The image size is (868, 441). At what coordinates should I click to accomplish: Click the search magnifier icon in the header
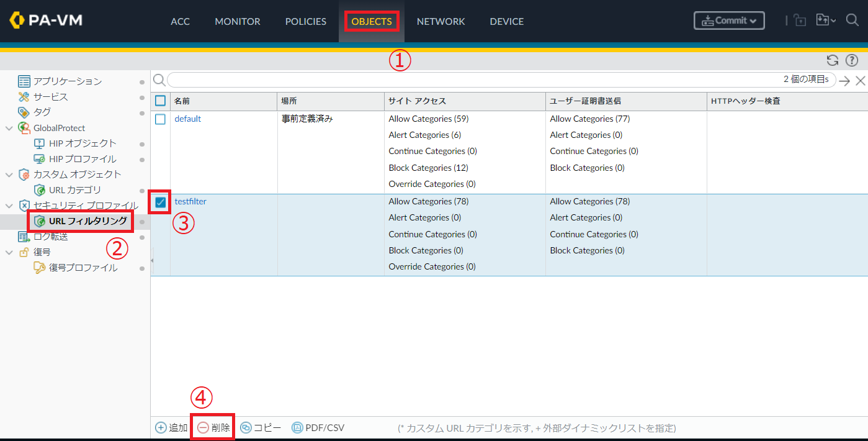(852, 20)
